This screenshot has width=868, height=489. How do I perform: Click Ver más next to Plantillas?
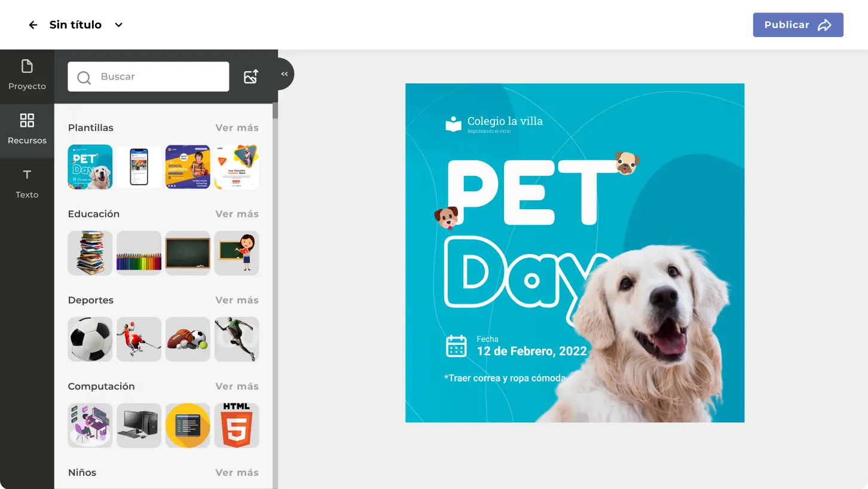pos(237,128)
